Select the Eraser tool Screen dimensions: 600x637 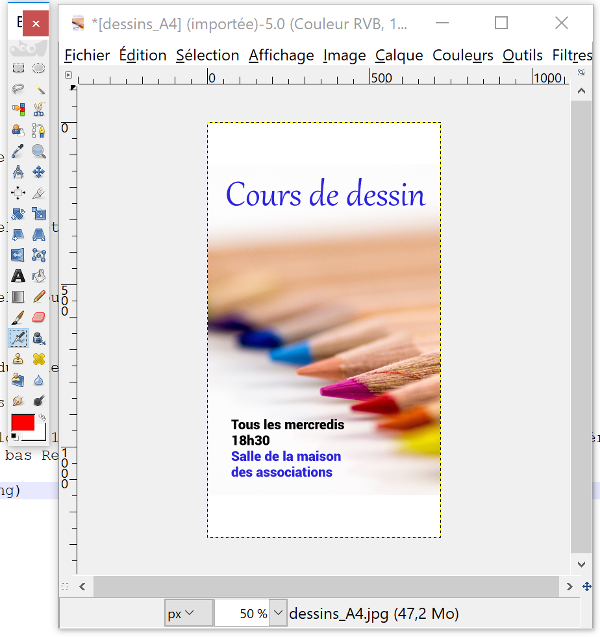[x=39, y=318]
